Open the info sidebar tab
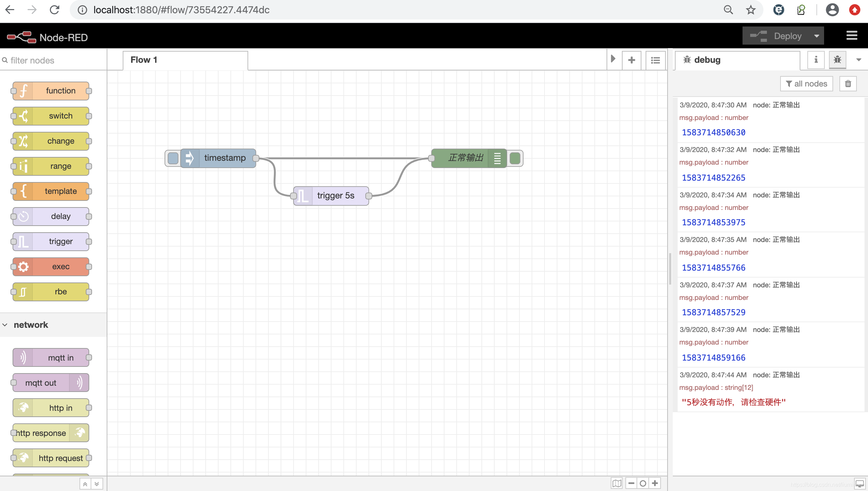Viewport: 868px width, 491px height. [x=816, y=60]
